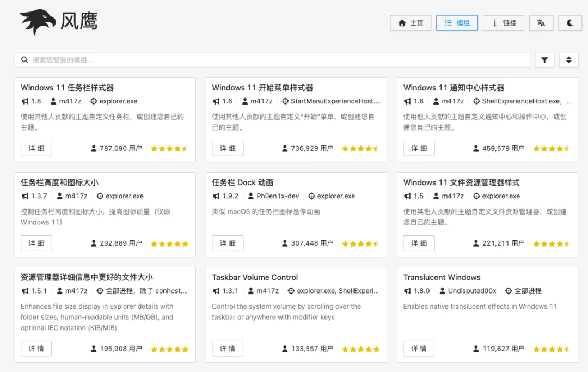Click the 195,908 用户 count

(x=121, y=349)
